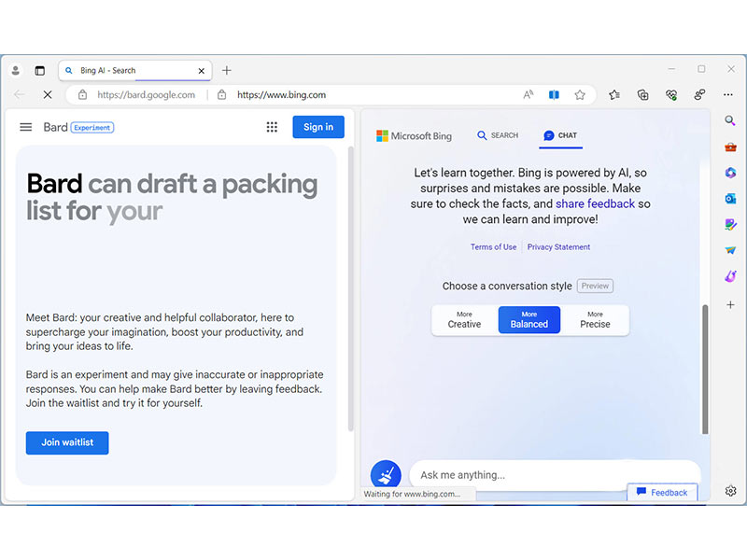Screen dimensions: 747x560
Task: Click the Microsoft Bing logo
Action: coord(414,136)
